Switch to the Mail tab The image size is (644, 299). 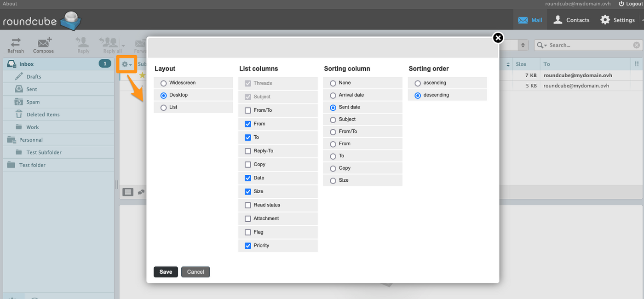tap(530, 20)
